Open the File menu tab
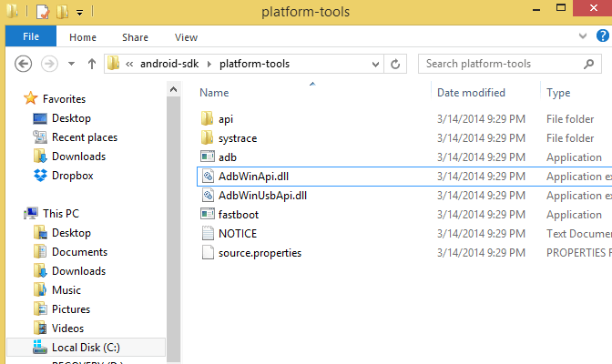This screenshot has width=612, height=364. tap(30, 37)
